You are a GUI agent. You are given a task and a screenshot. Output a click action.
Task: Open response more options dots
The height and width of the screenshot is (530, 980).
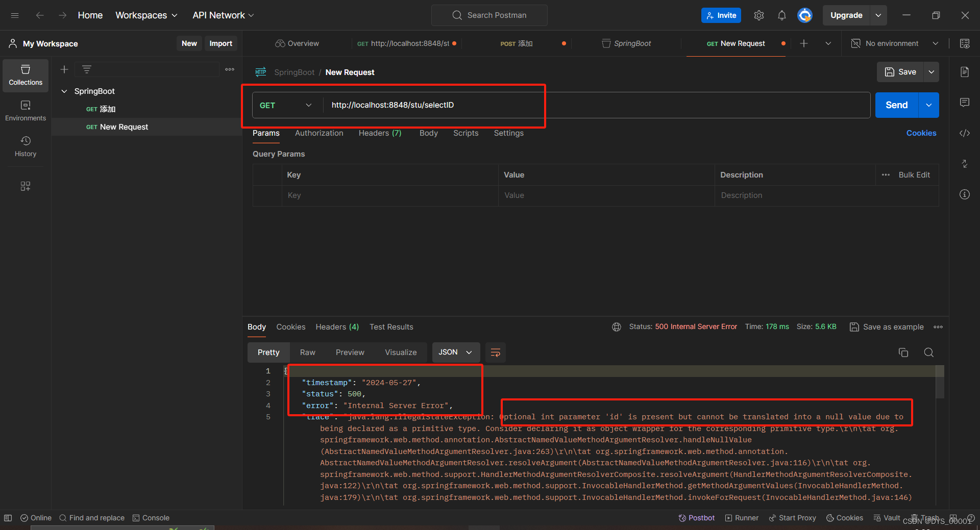[x=938, y=327]
